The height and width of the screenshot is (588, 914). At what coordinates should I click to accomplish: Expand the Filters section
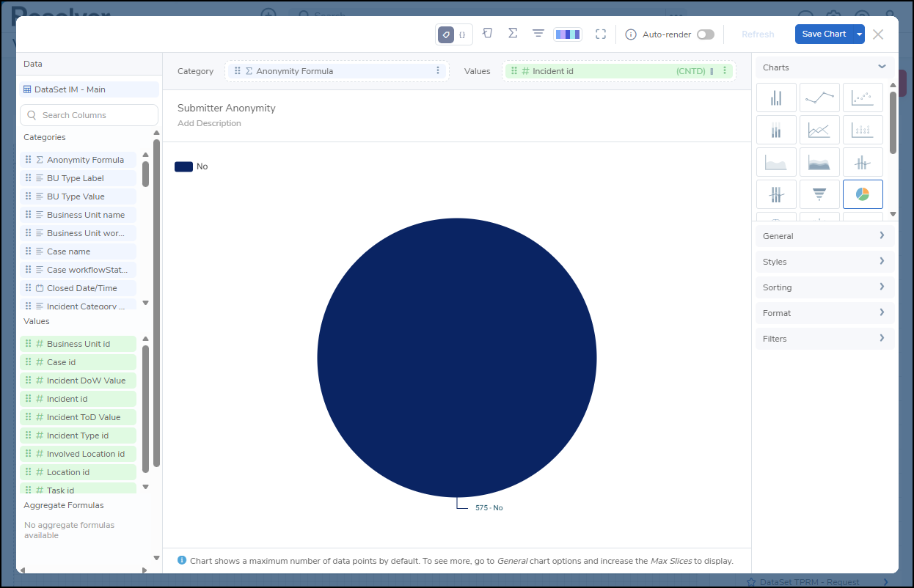825,339
